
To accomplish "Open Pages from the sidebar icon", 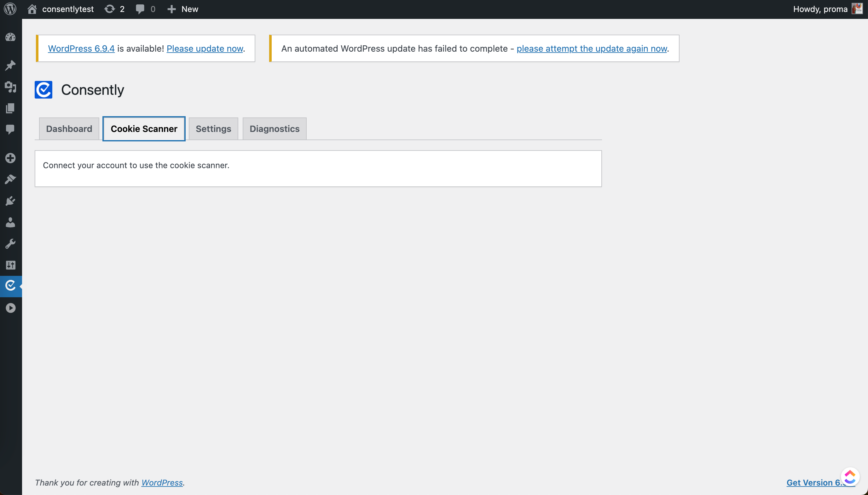I will (10, 108).
